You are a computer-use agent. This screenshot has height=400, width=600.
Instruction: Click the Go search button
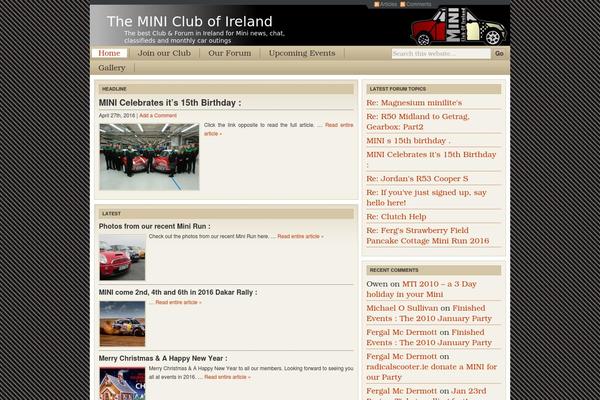[x=499, y=54]
